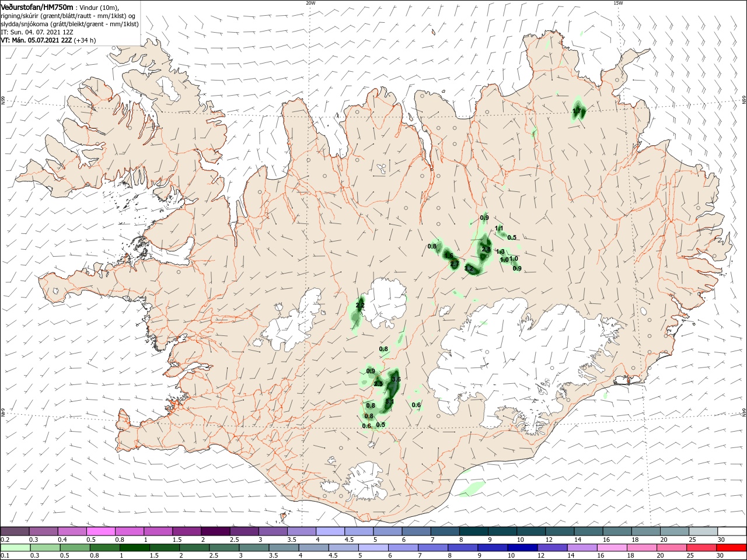Click the 0.2 legend scale label
The height and width of the screenshot is (560, 747).
coord(5,540)
